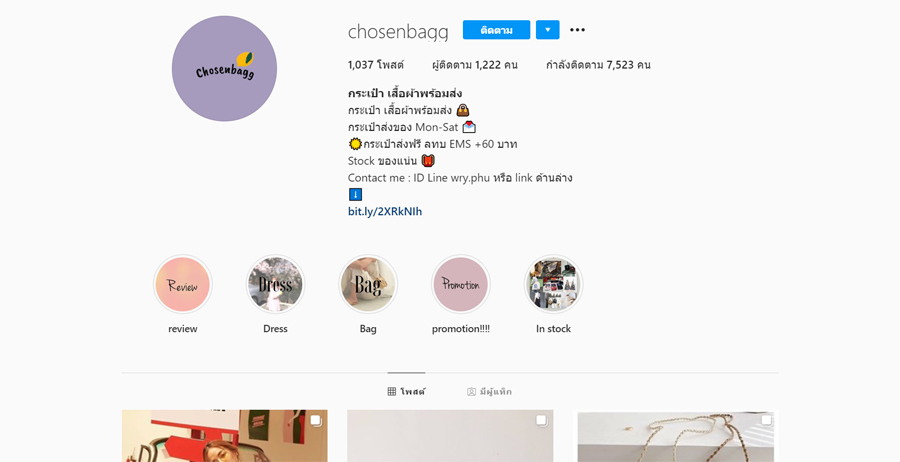Click the Chosenbagg profile picture
Screen dimensions: 900x462
coord(224,69)
